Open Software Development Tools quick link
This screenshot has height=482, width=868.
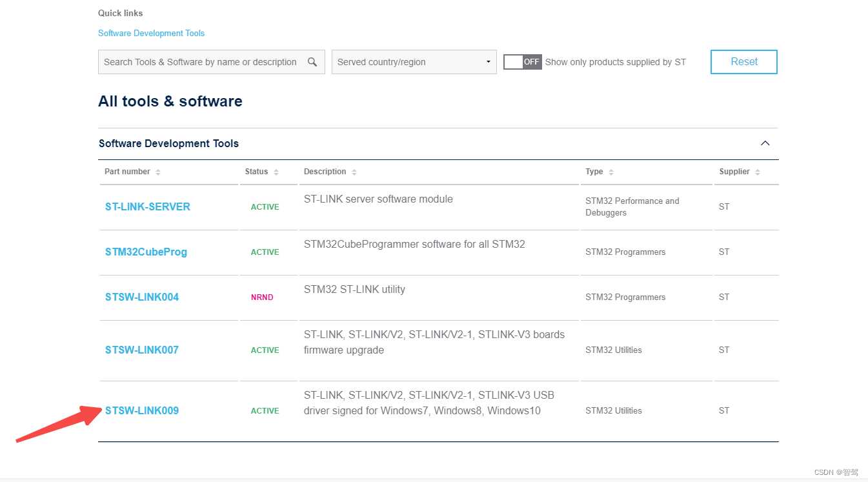[152, 33]
